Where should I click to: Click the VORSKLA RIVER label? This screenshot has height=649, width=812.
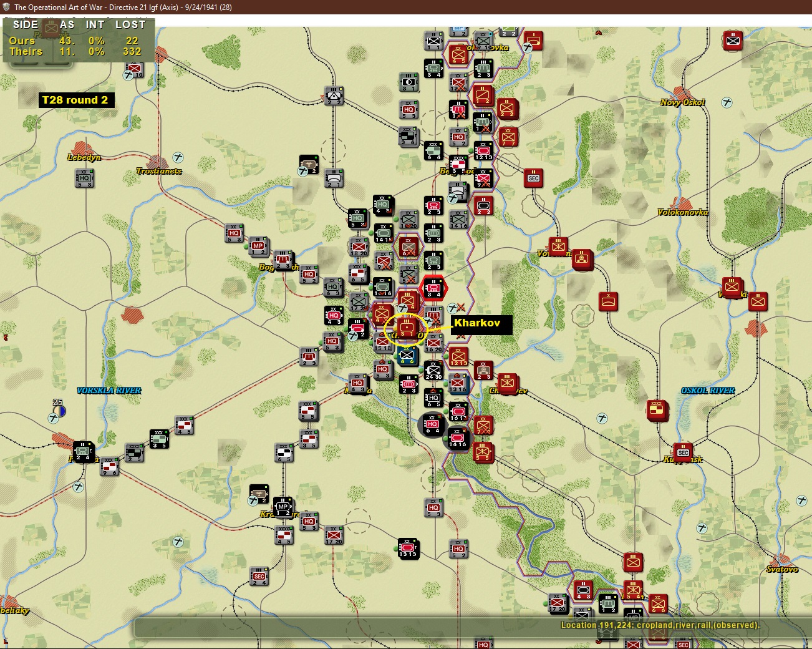click(109, 391)
